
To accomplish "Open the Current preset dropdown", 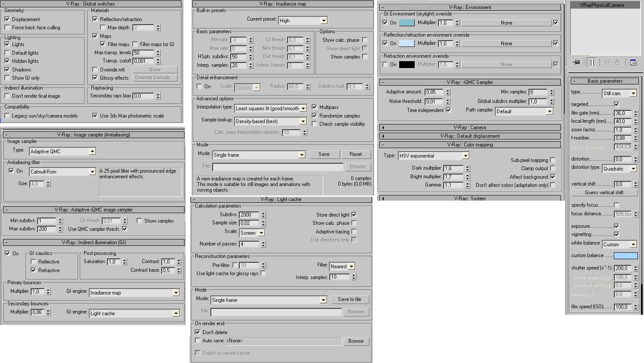I will coord(303,21).
